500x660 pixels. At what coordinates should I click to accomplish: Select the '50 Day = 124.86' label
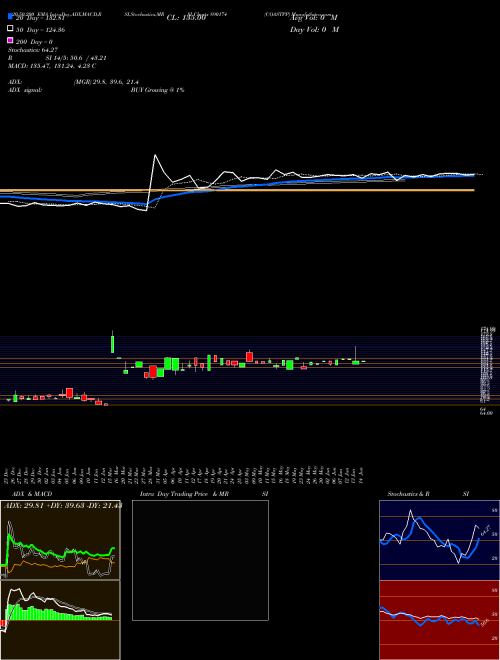tap(40, 30)
